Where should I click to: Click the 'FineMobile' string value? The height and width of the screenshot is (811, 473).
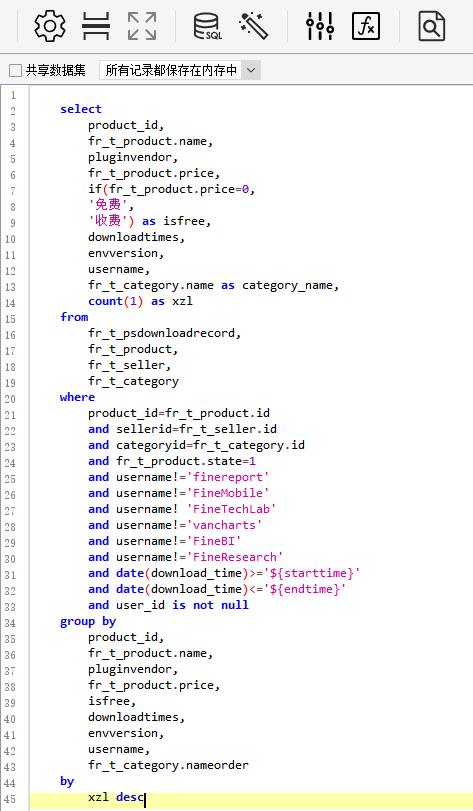click(228, 493)
